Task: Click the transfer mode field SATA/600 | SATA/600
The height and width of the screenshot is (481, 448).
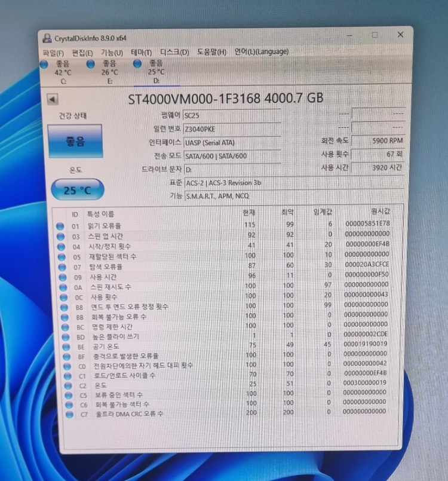Action: pyautogui.click(x=232, y=156)
